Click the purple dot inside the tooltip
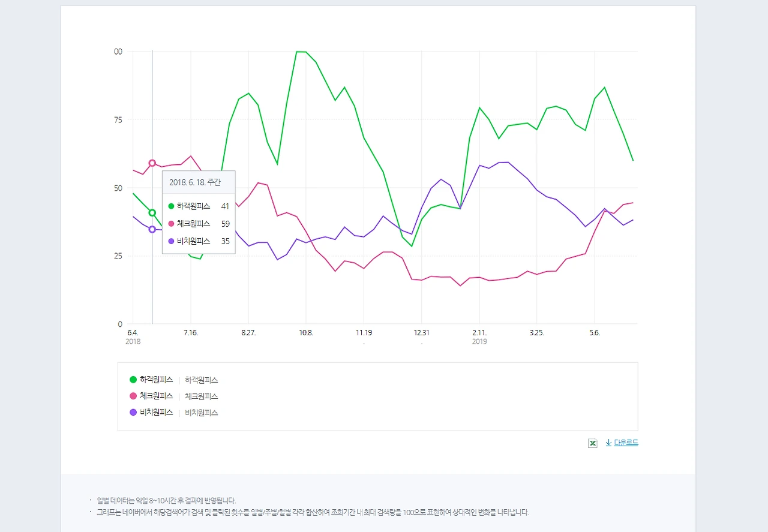 coord(172,241)
